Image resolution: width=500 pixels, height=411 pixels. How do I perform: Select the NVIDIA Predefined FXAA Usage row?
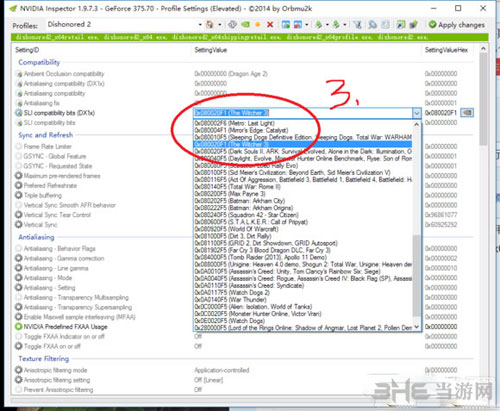pyautogui.click(x=243, y=327)
